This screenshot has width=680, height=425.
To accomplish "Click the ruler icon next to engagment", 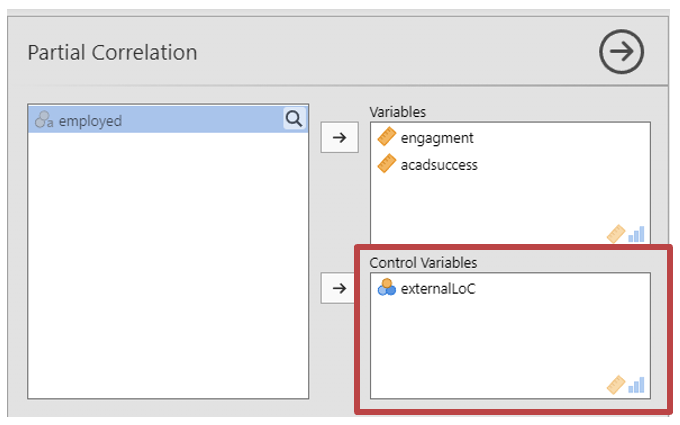I will (x=387, y=138).
